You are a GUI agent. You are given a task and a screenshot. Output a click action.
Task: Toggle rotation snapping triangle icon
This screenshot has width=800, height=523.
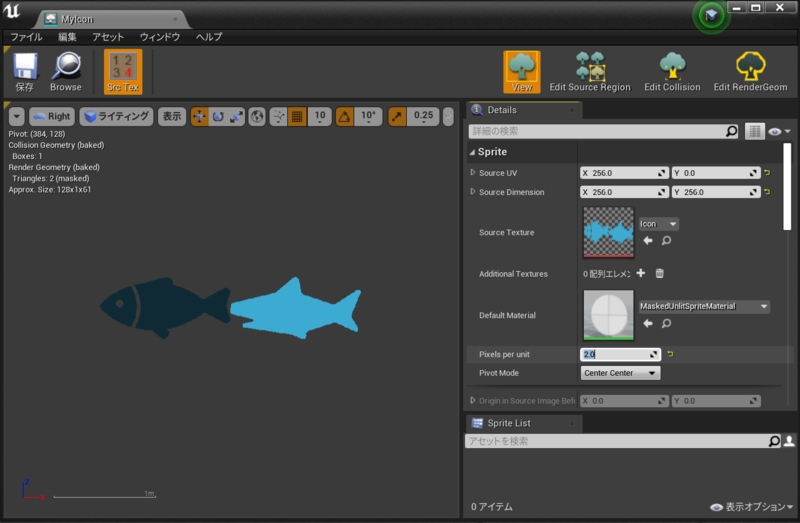click(x=344, y=116)
